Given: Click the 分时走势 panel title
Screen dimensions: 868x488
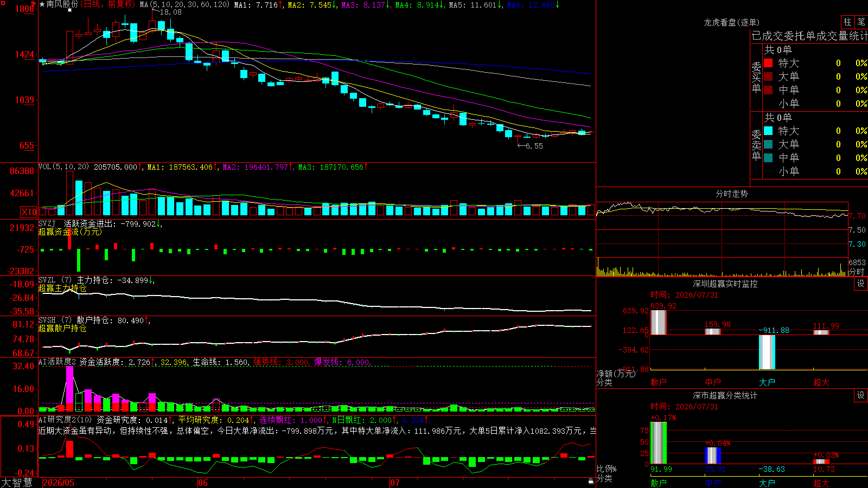Looking at the screenshot, I should pyautogui.click(x=731, y=194).
